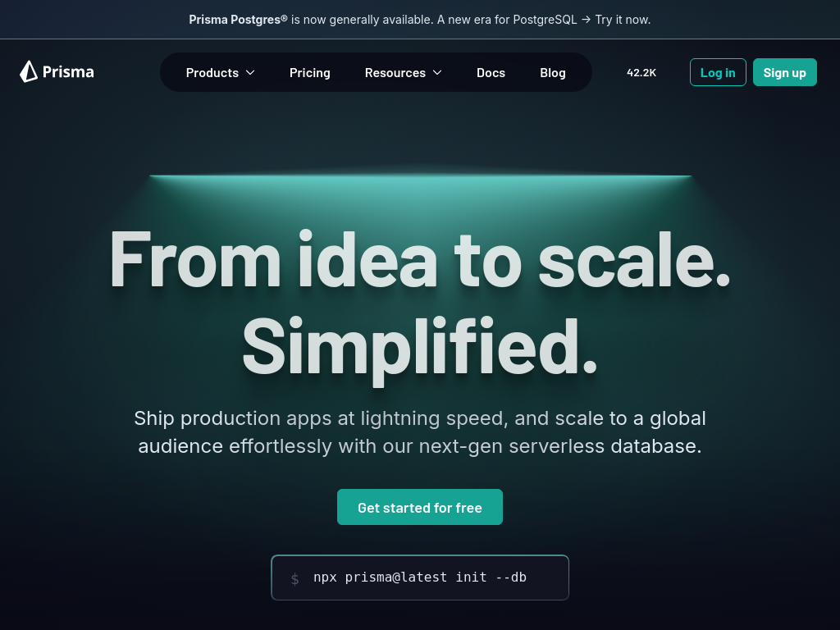Click the npx prisma@latest init command text
This screenshot has height=630, width=840.
coord(420,577)
